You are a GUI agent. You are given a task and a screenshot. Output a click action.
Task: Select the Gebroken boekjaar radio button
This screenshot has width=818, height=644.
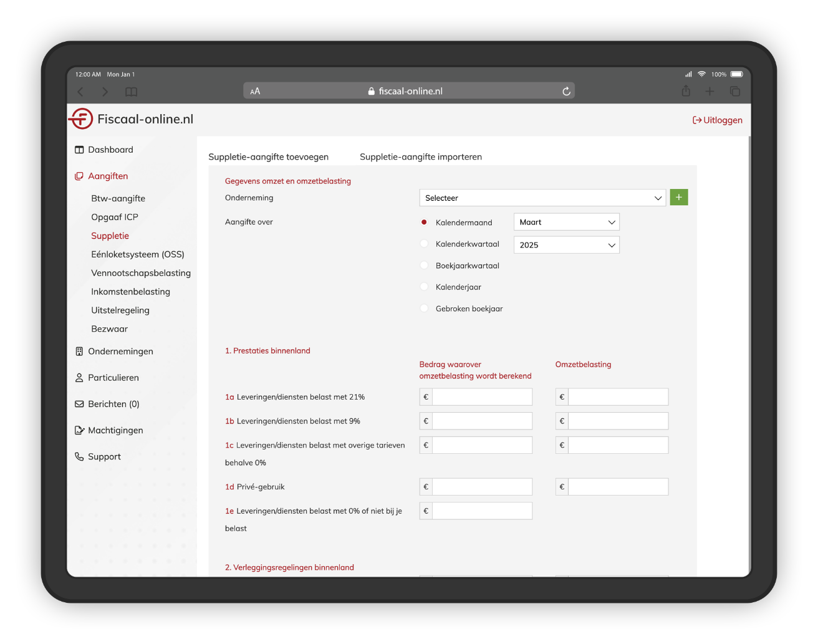click(x=424, y=308)
